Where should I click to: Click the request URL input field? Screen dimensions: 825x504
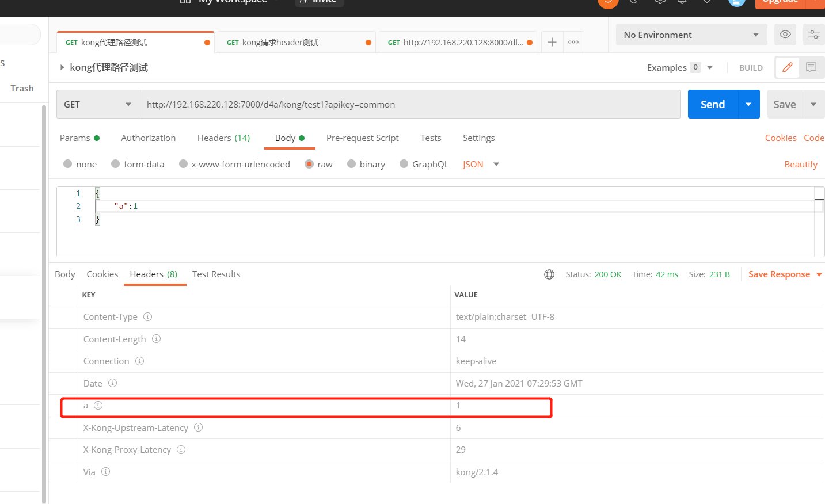click(x=410, y=104)
